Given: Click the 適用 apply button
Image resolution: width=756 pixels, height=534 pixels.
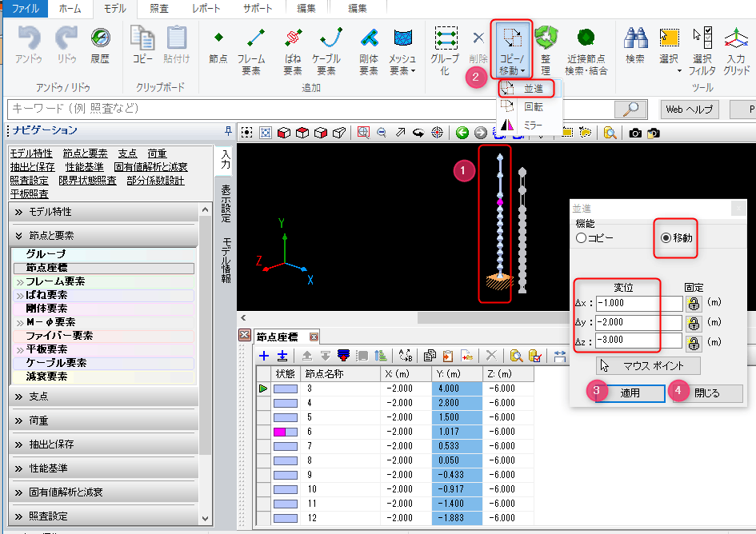Looking at the screenshot, I should [630, 393].
